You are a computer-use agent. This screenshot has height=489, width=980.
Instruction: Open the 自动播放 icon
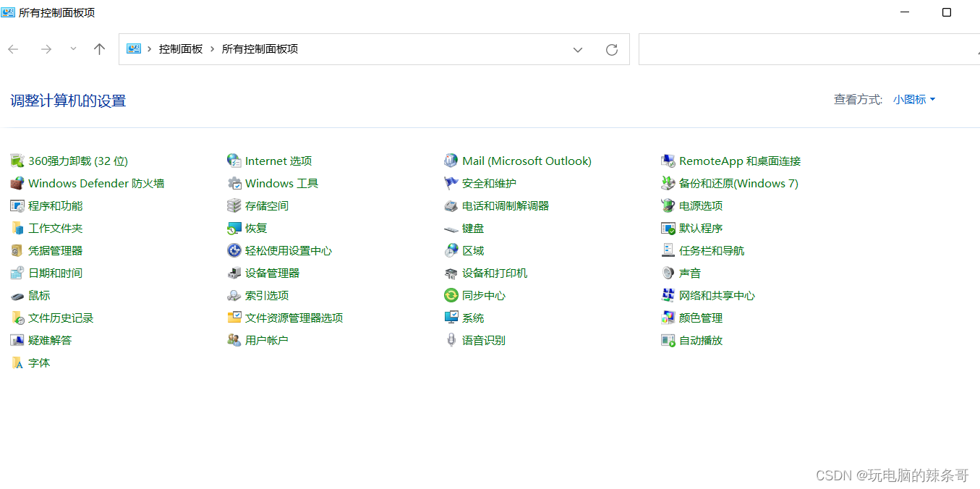pyautogui.click(x=668, y=340)
